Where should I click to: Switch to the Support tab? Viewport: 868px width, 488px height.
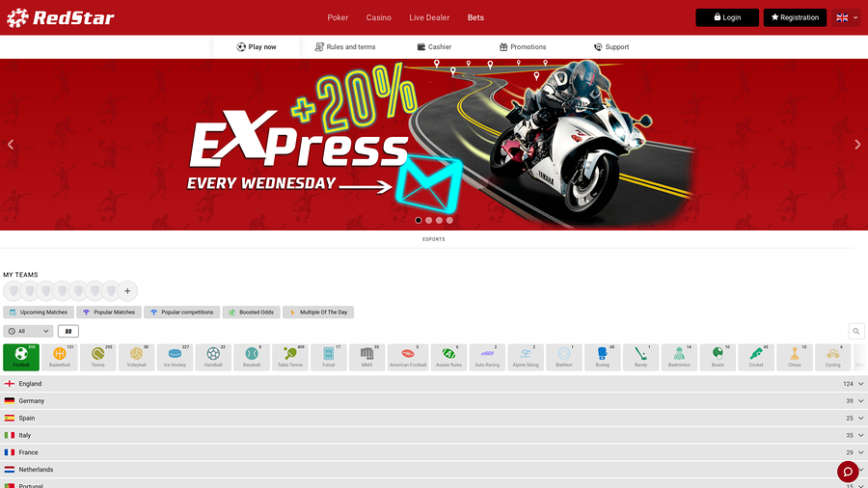pyautogui.click(x=611, y=47)
